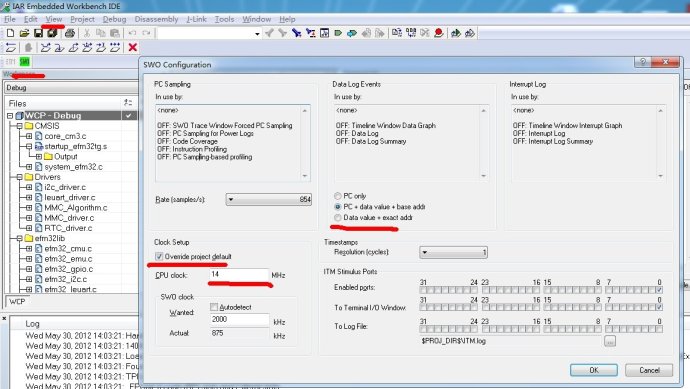The width and height of the screenshot is (690, 389).
Task: Switch to WCP workspace tab
Action: coord(17,301)
